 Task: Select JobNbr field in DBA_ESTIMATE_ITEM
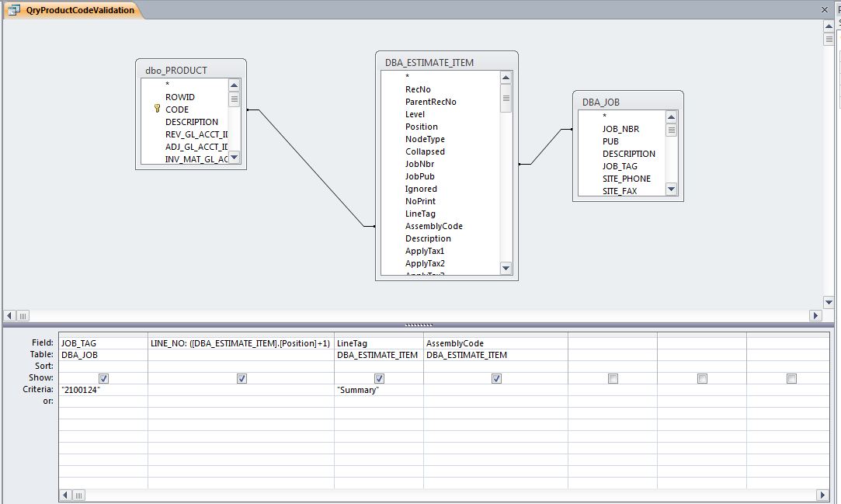pyautogui.click(x=419, y=164)
